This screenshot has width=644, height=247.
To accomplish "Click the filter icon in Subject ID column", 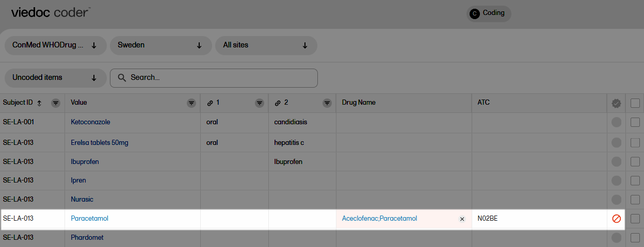I will [56, 103].
